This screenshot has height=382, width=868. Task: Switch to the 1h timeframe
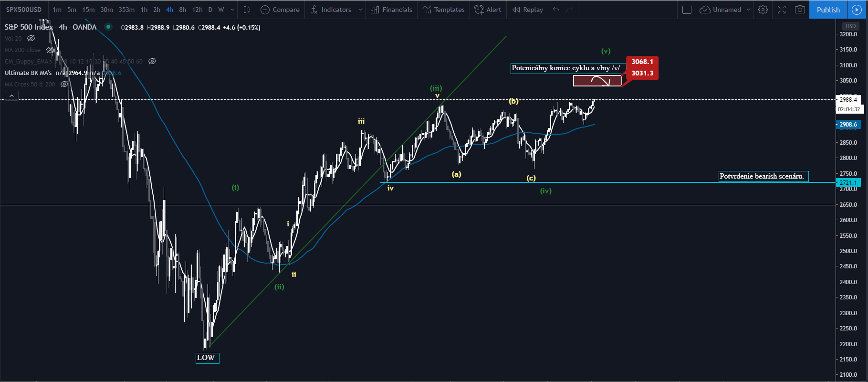[x=144, y=10]
